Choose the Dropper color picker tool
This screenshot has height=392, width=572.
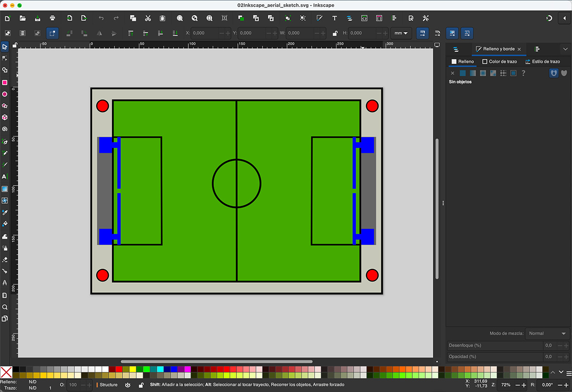(6, 212)
